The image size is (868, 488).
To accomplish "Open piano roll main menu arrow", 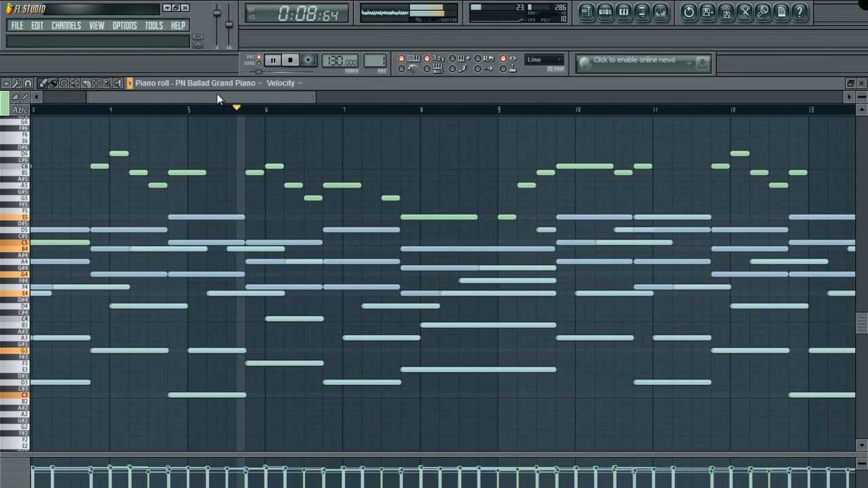I will point(6,83).
